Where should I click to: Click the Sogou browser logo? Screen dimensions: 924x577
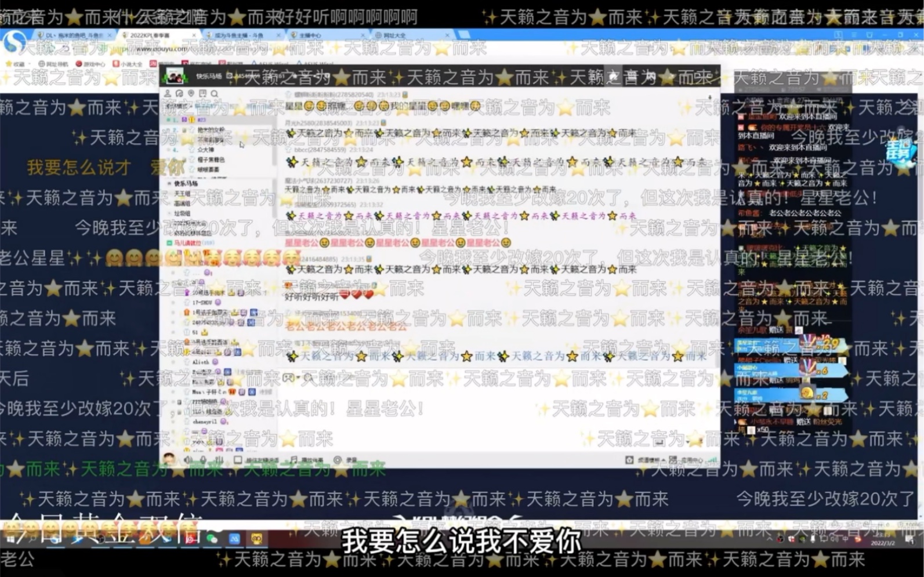tap(15, 42)
